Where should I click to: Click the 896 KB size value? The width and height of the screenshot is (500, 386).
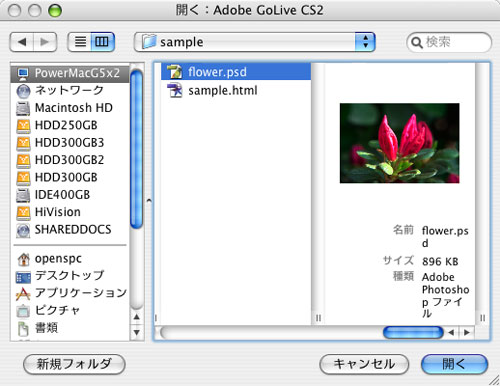point(440,261)
